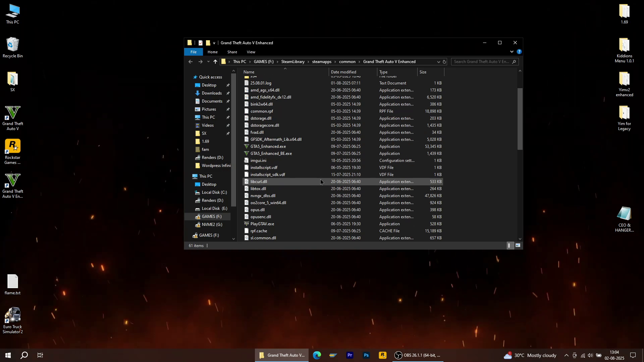
Task: Click the navigation pane vertical scrollbar
Action: pyautogui.click(x=234, y=139)
